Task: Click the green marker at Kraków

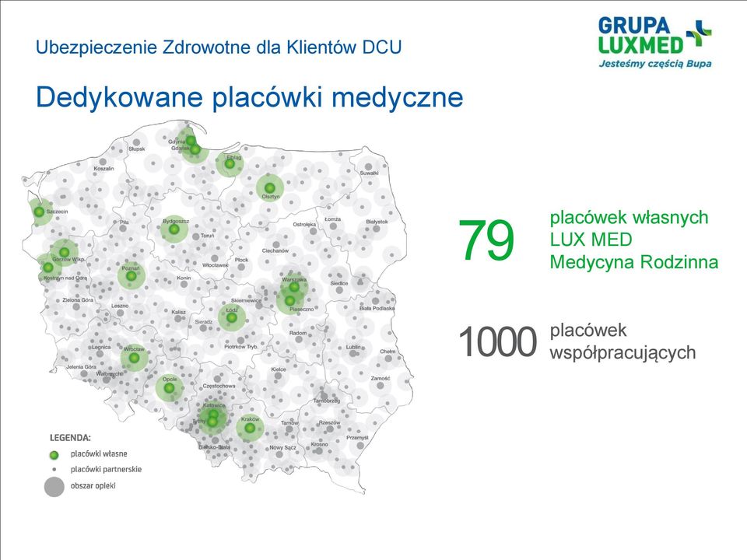Action: point(250,428)
